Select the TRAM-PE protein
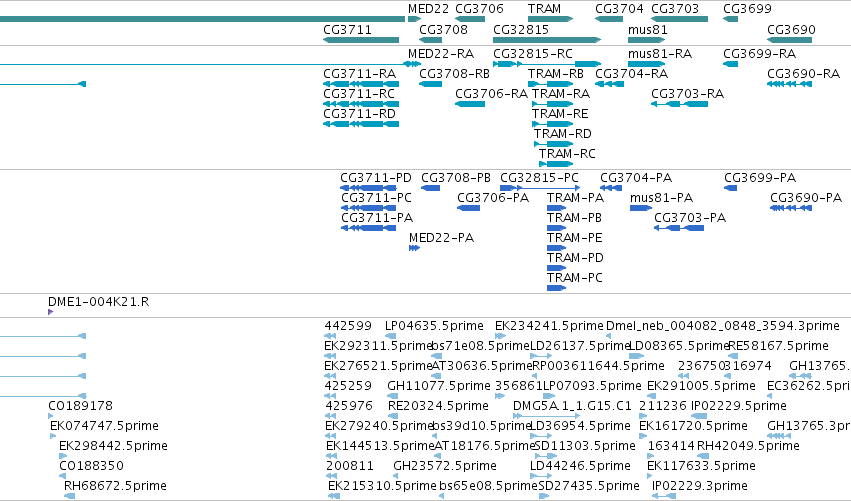The image size is (851, 501). [575, 238]
